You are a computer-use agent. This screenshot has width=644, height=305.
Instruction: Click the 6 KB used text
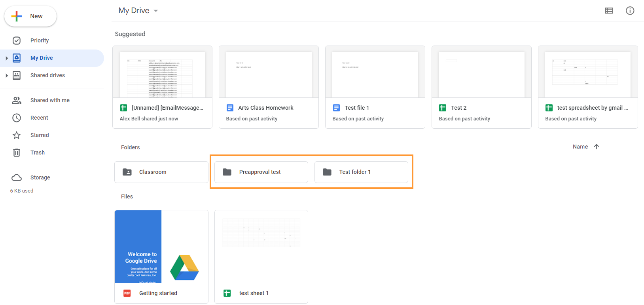point(22,191)
